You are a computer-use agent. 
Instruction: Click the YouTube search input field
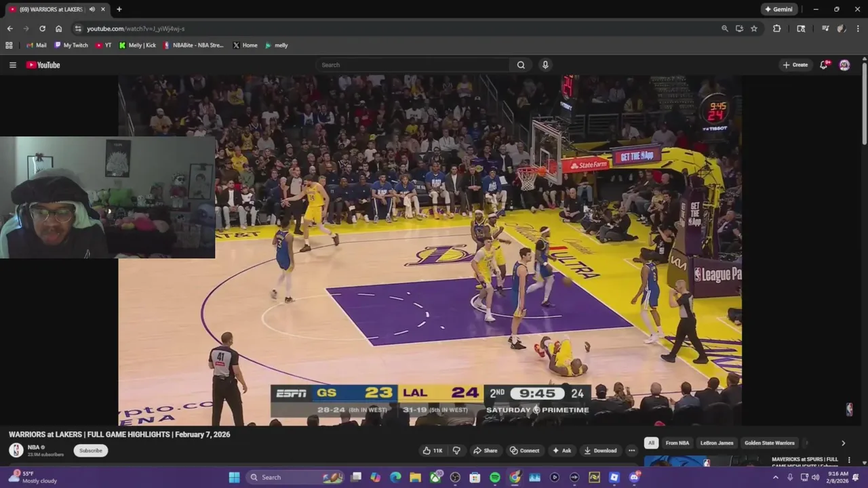pyautogui.click(x=412, y=65)
